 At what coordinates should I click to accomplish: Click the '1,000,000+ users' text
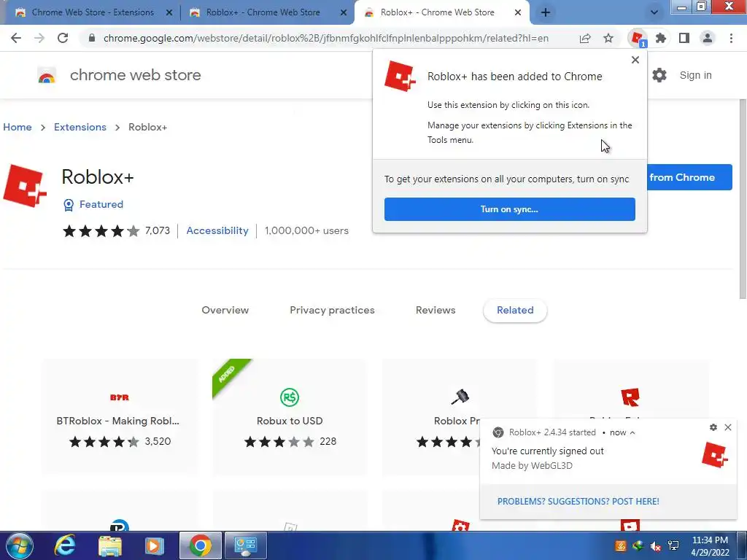[307, 231]
